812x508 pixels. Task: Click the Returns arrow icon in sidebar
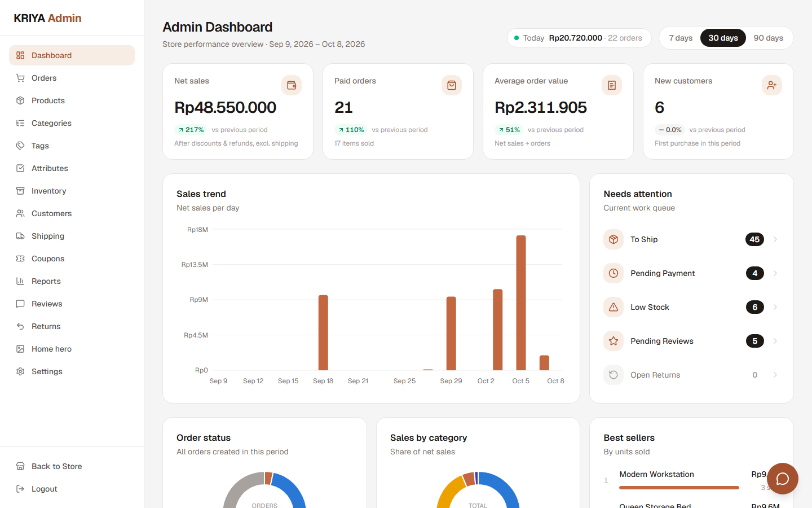[x=20, y=326]
